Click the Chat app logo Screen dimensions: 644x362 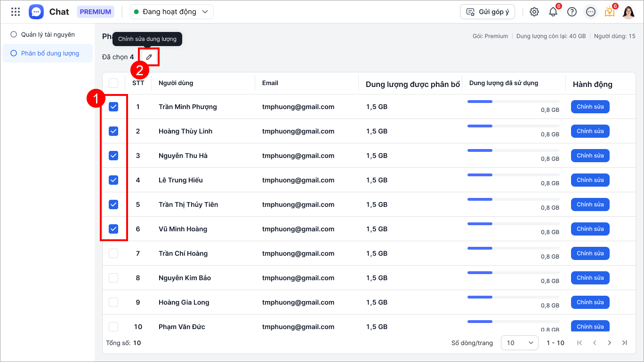36,12
